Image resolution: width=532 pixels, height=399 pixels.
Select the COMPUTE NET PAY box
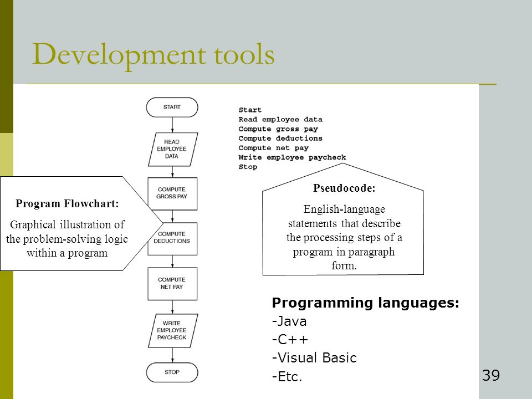click(x=172, y=284)
